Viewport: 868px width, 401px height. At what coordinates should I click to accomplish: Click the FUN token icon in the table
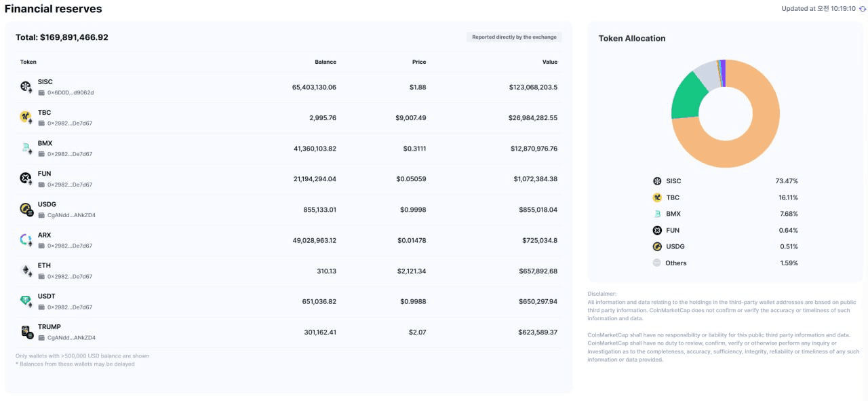26,178
